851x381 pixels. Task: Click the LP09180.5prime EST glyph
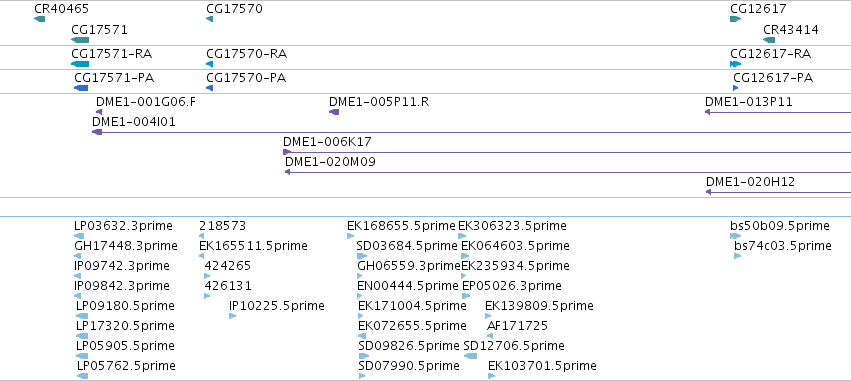(81, 316)
